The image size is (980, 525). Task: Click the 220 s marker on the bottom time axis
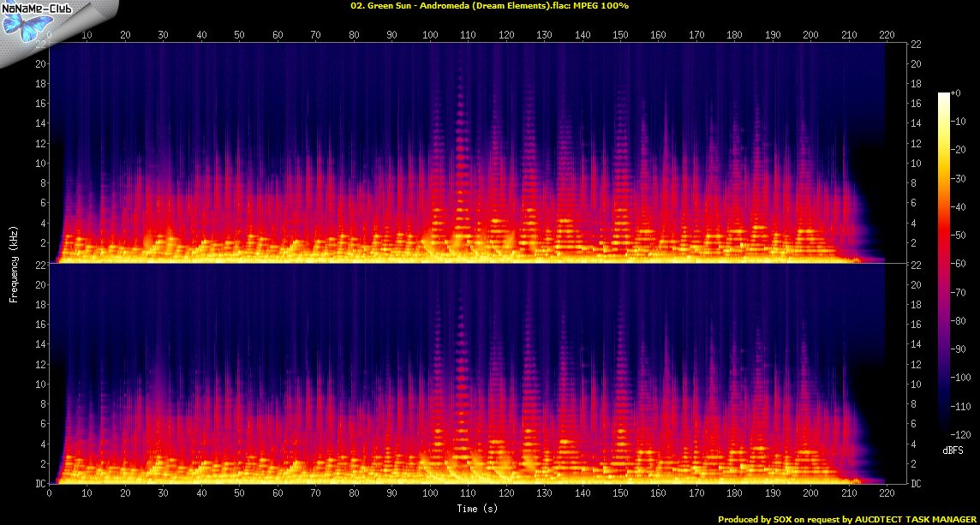(x=887, y=494)
